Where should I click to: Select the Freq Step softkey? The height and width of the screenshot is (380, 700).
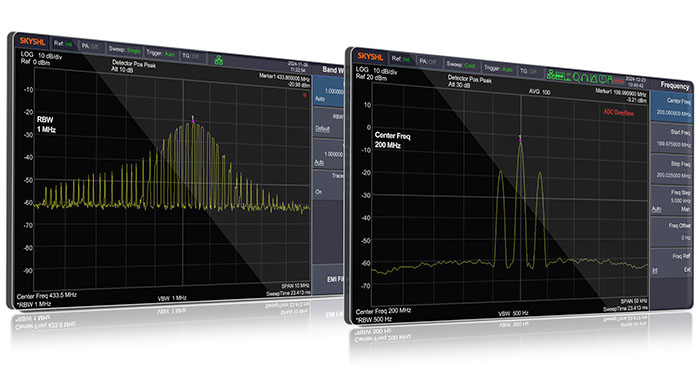click(x=671, y=201)
